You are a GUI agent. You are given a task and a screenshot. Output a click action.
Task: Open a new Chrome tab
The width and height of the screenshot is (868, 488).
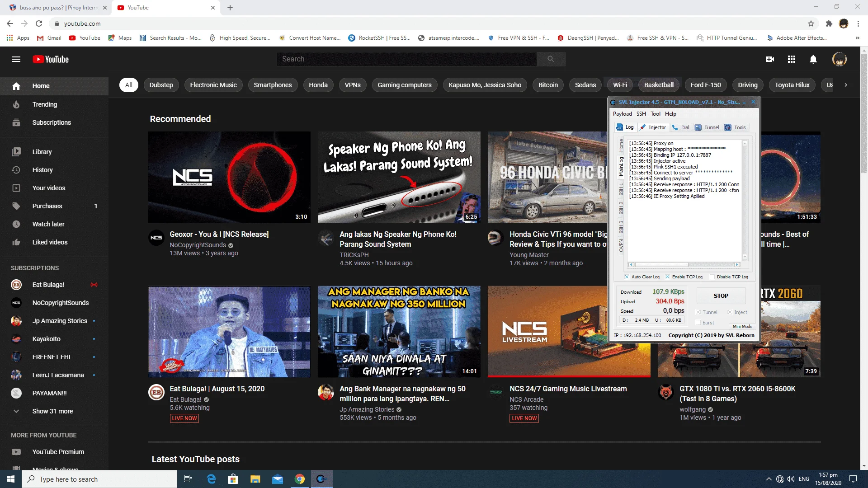tap(230, 8)
